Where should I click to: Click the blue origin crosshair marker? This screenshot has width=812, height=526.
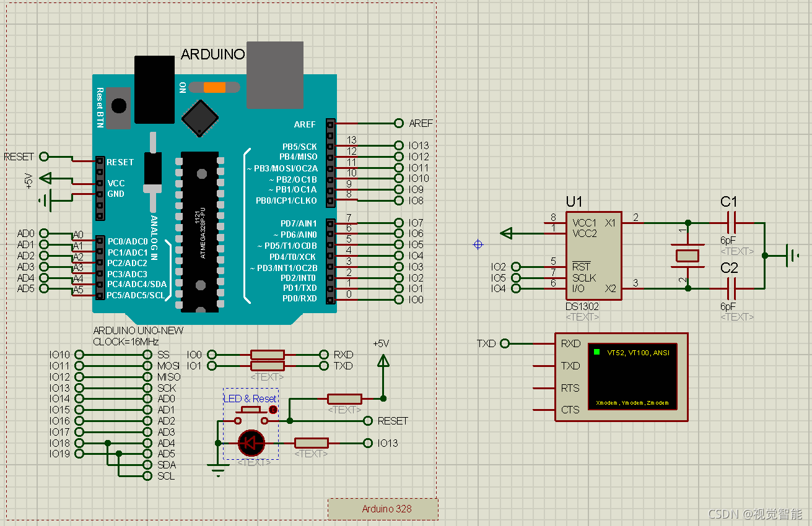click(x=478, y=244)
